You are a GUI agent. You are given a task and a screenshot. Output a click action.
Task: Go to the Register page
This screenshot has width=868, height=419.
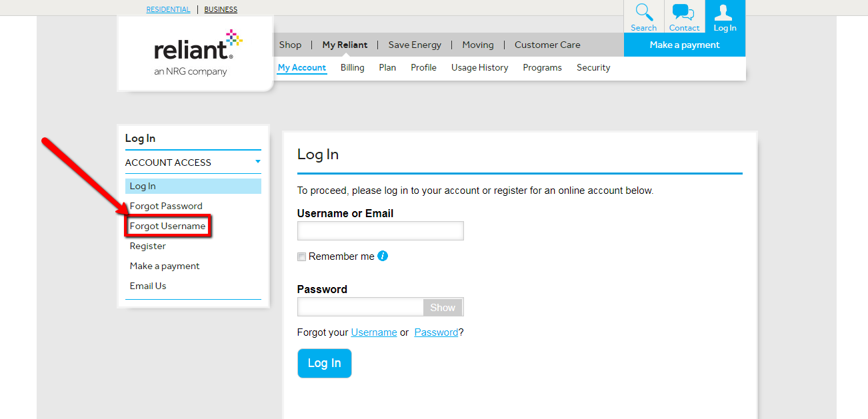click(x=147, y=246)
